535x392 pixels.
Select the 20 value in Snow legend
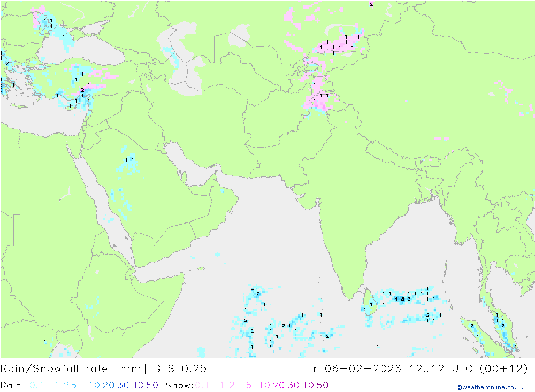click(279, 385)
